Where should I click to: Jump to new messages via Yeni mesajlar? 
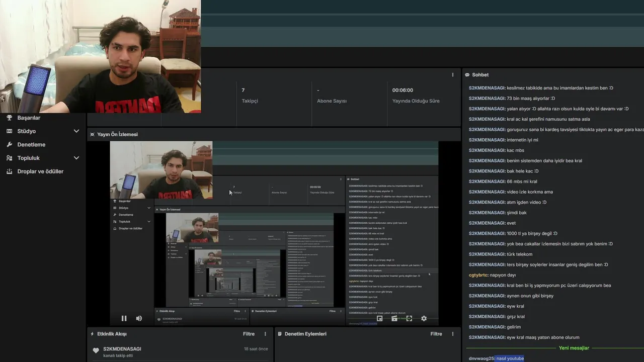[x=574, y=348]
